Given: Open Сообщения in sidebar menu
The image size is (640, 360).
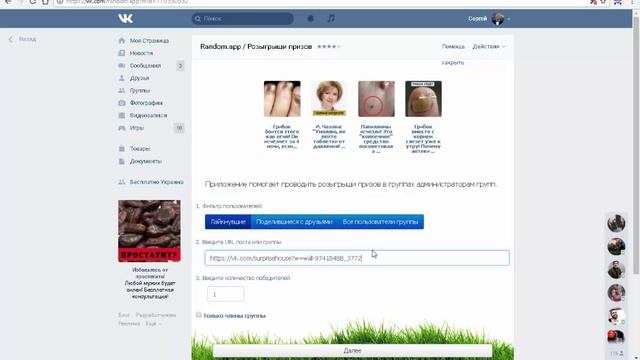Looking at the screenshot, I should pos(145,66).
